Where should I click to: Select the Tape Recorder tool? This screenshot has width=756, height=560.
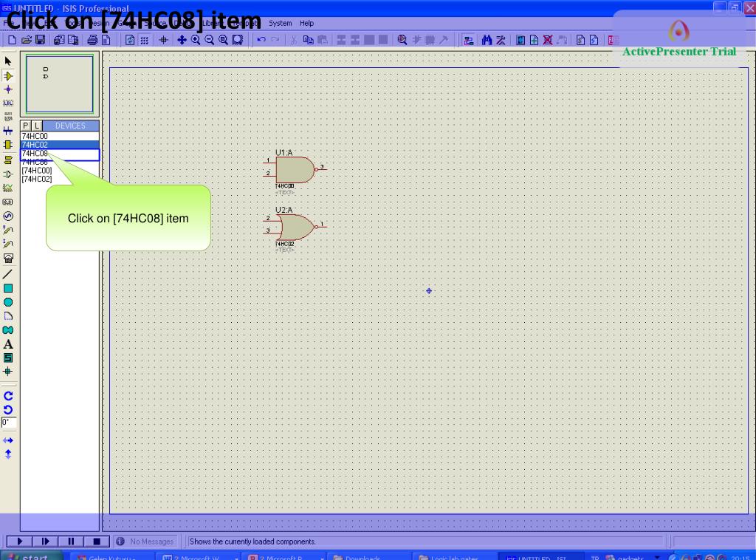7,202
